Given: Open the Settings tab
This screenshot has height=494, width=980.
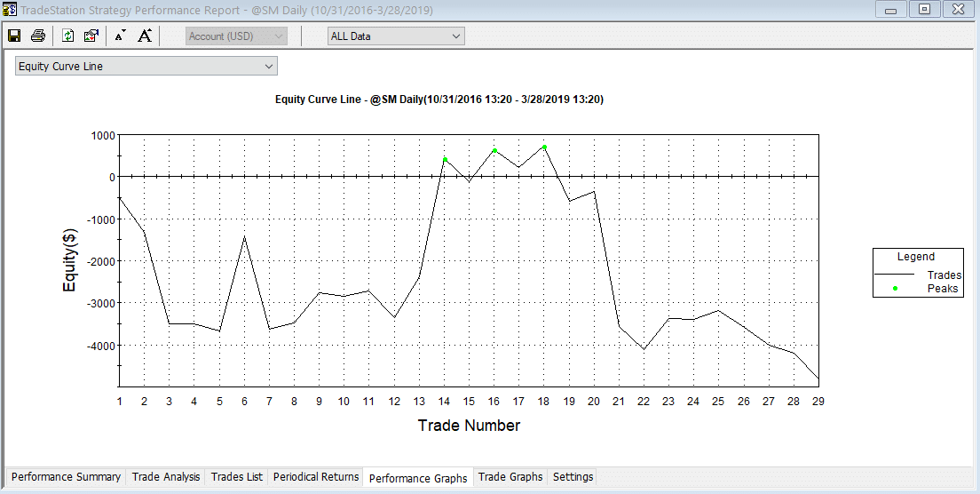Looking at the screenshot, I should (573, 477).
